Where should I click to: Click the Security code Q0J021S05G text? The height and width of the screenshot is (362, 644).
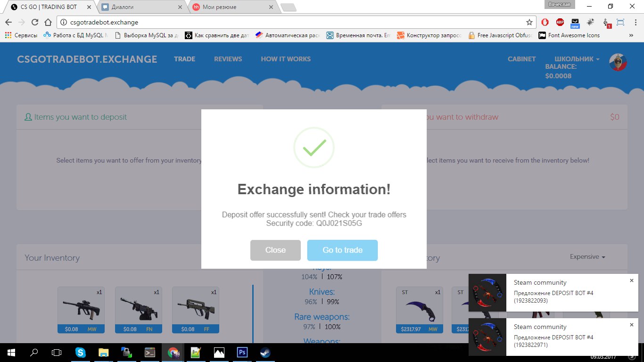coord(314,223)
